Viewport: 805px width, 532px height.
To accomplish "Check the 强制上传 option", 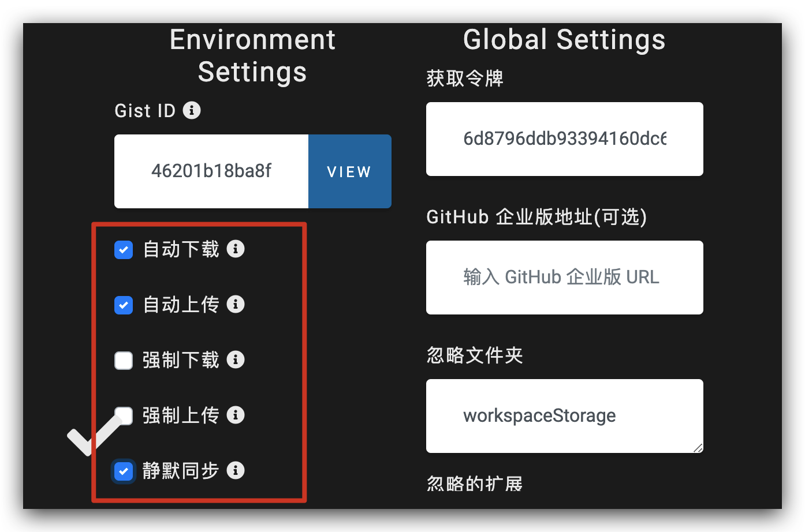I will (123, 415).
